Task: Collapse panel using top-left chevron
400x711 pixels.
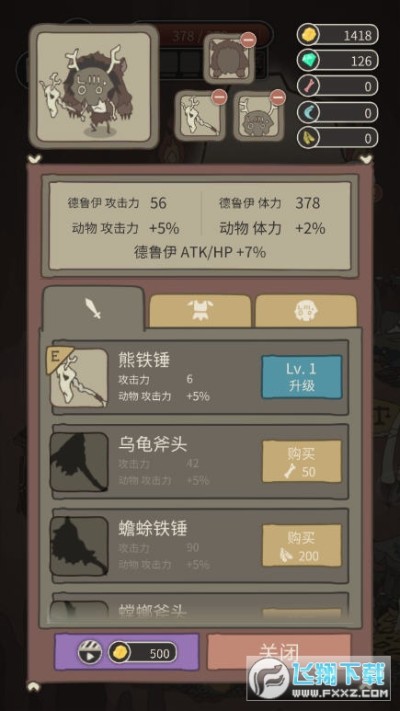Action: click(x=34, y=159)
